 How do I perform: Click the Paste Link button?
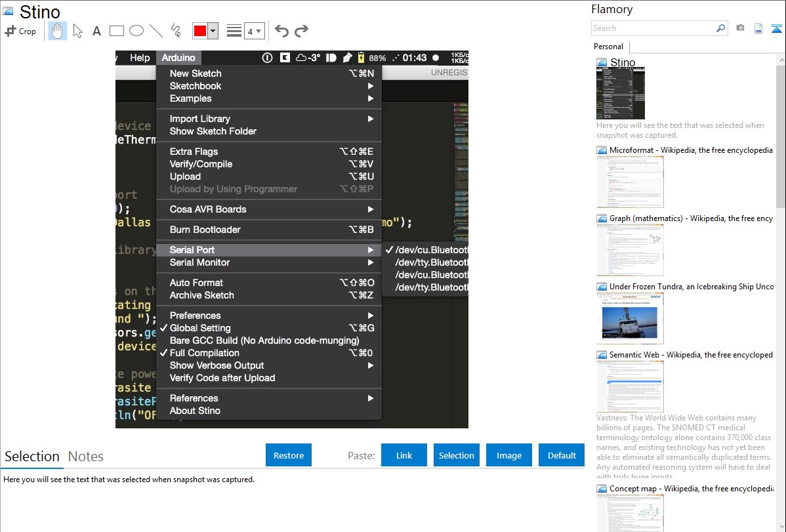click(x=404, y=455)
